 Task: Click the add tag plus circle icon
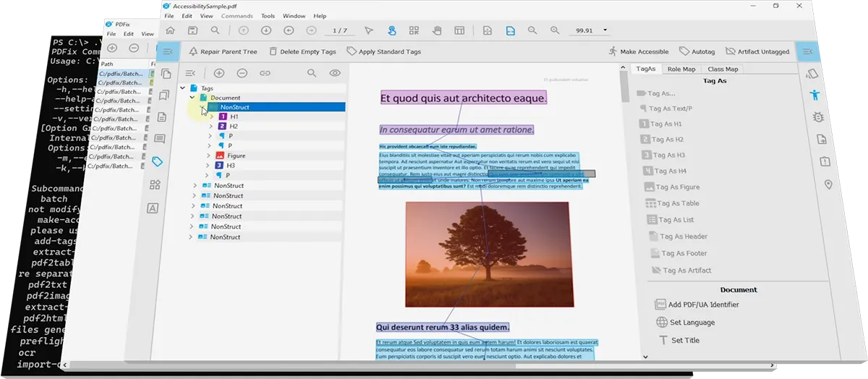219,73
